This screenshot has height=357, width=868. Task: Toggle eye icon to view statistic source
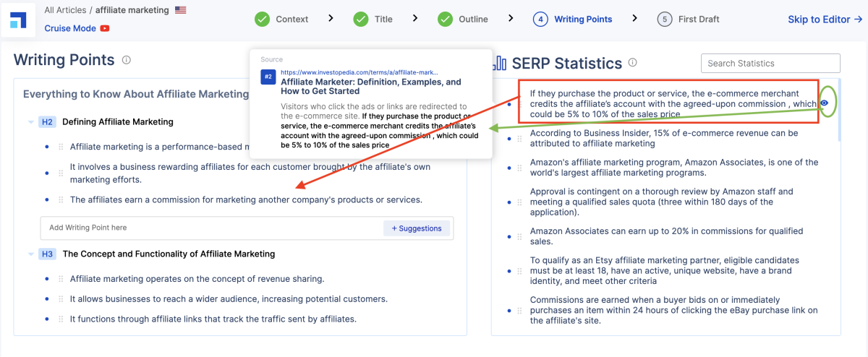[x=825, y=103]
